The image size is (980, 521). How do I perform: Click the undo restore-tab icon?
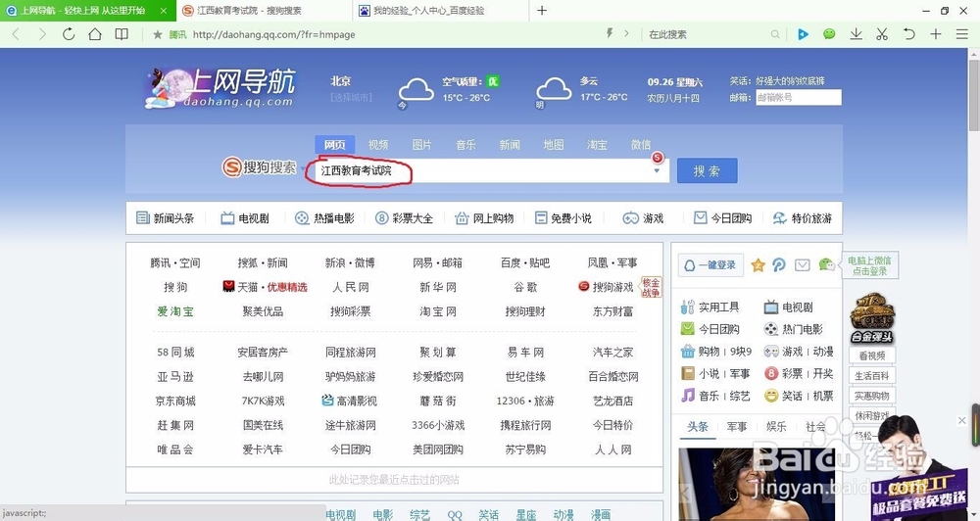coord(908,34)
